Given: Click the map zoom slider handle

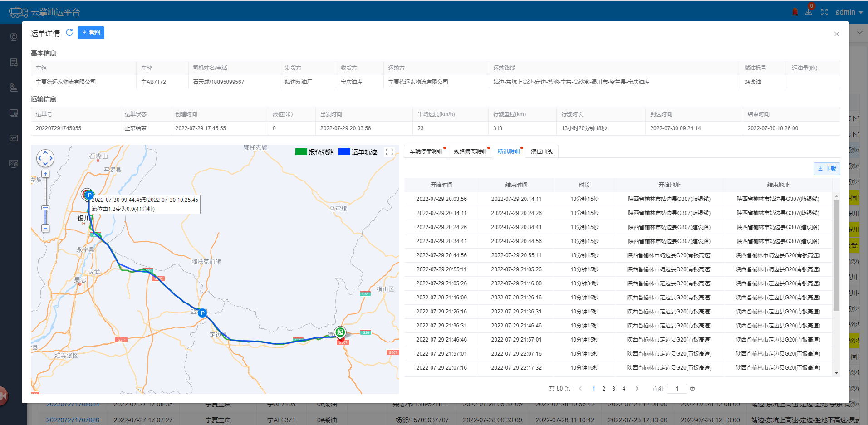Looking at the screenshot, I should pos(45,208).
